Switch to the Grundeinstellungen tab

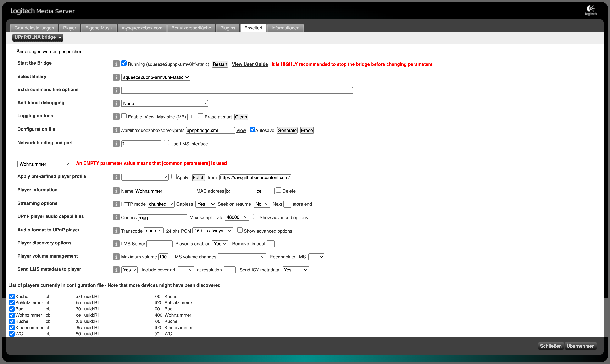coord(34,28)
